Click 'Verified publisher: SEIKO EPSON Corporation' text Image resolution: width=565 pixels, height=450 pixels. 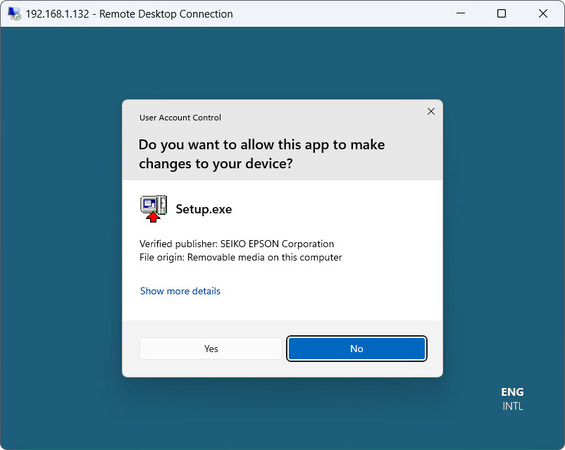(x=237, y=244)
